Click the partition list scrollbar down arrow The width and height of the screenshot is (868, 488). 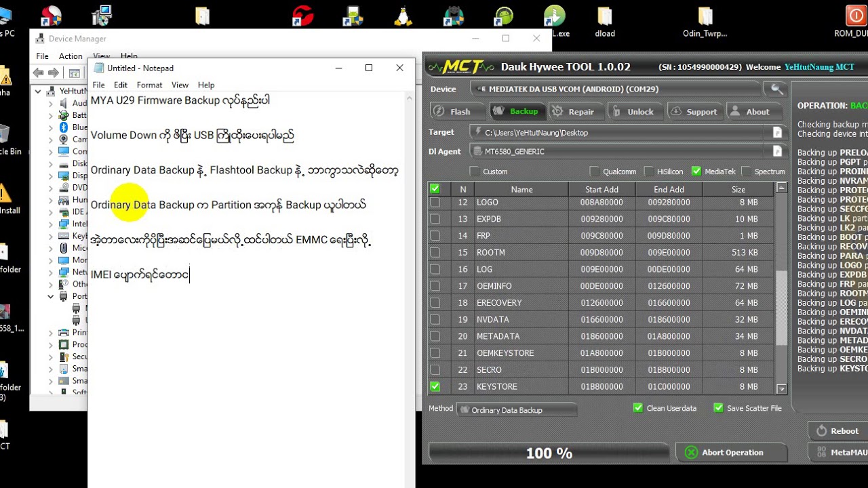coord(781,389)
